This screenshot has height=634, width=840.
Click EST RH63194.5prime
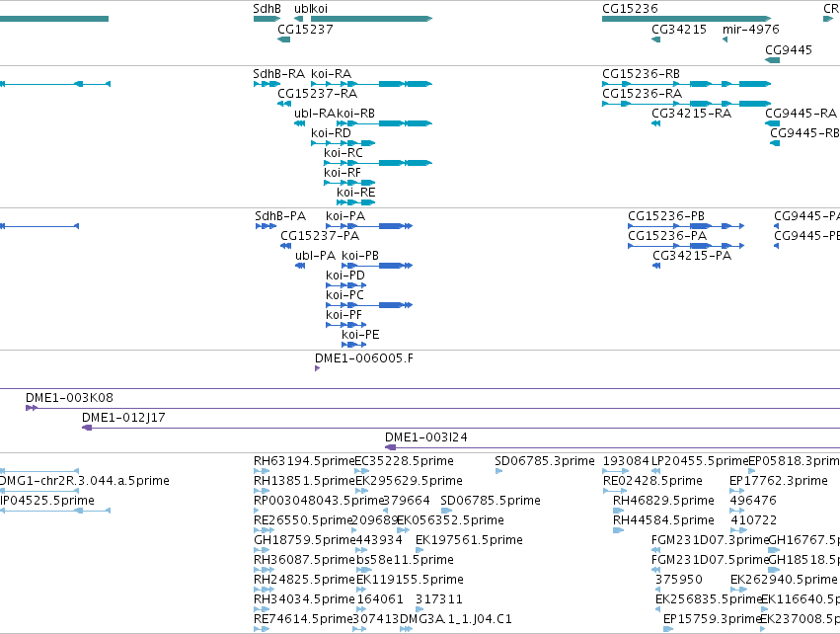click(262, 471)
